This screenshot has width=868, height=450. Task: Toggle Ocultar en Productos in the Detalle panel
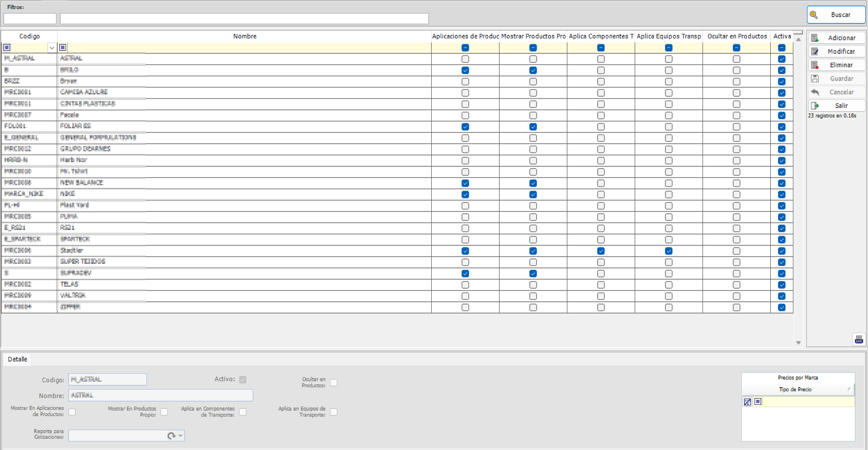[334, 382]
